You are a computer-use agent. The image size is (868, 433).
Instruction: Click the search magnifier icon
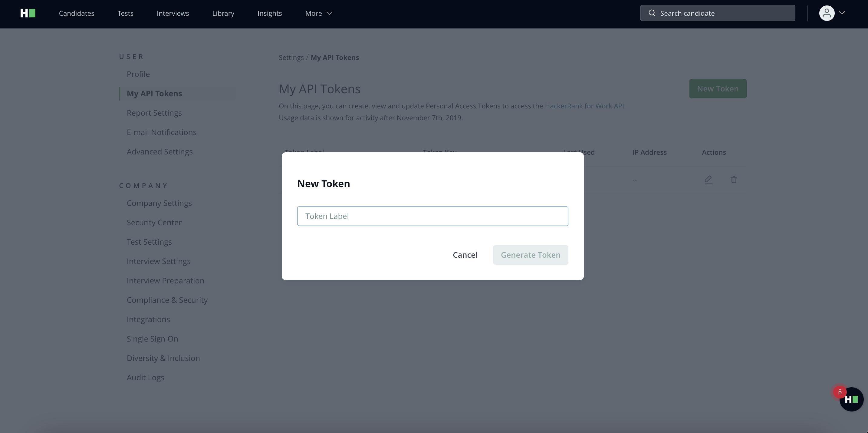tap(652, 13)
